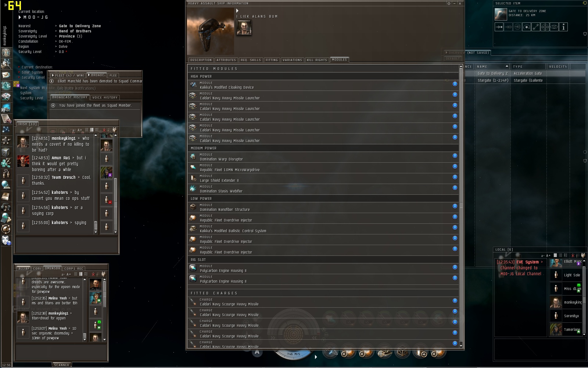Open Voice History in fleet window
The width and height of the screenshot is (588, 368).
pos(105,98)
